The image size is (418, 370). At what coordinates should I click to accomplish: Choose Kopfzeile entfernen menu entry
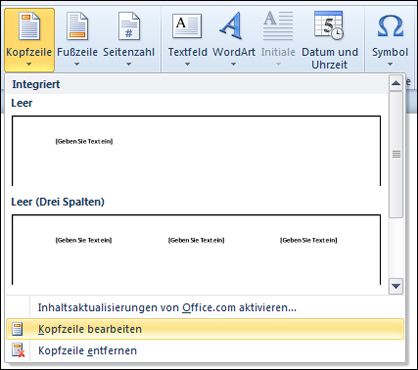pos(205,351)
